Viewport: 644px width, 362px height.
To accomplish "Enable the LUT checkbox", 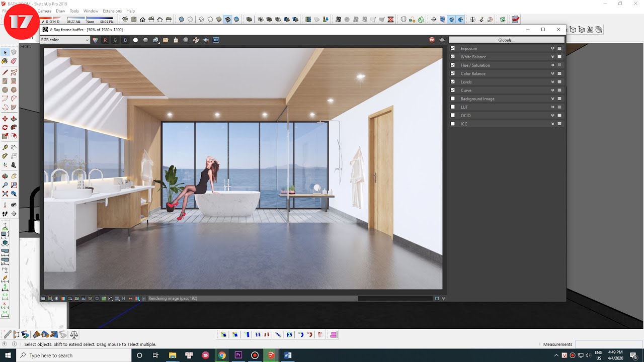I will point(453,107).
